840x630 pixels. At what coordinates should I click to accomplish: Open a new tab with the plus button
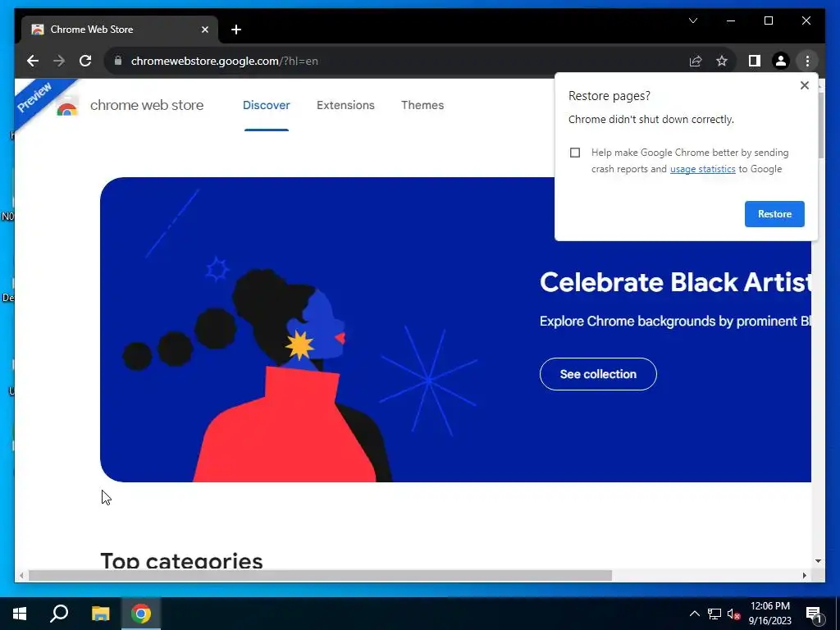[236, 30]
